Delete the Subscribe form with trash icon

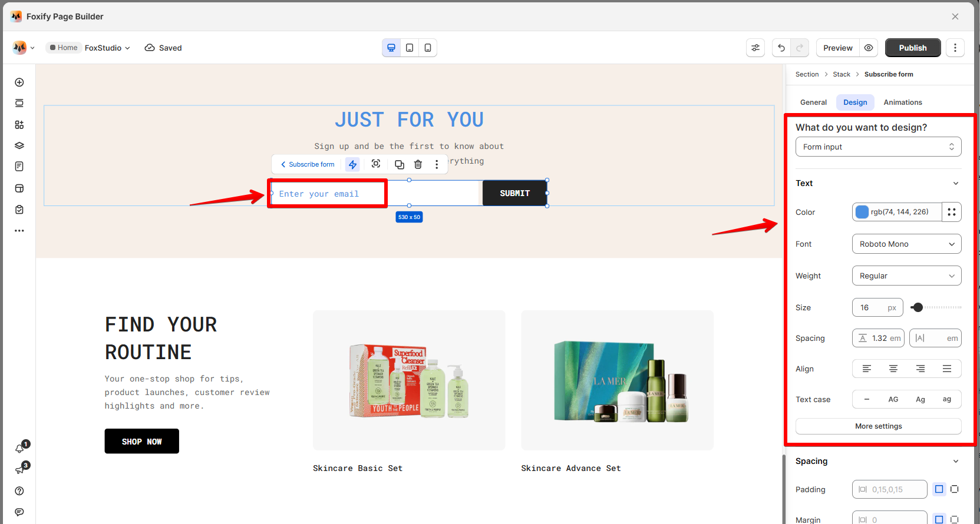(418, 164)
